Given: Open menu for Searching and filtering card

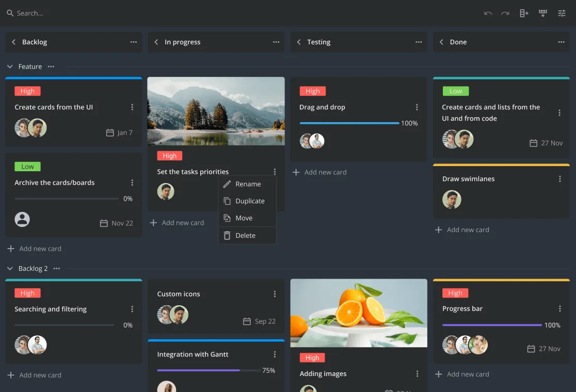Looking at the screenshot, I should point(132,309).
